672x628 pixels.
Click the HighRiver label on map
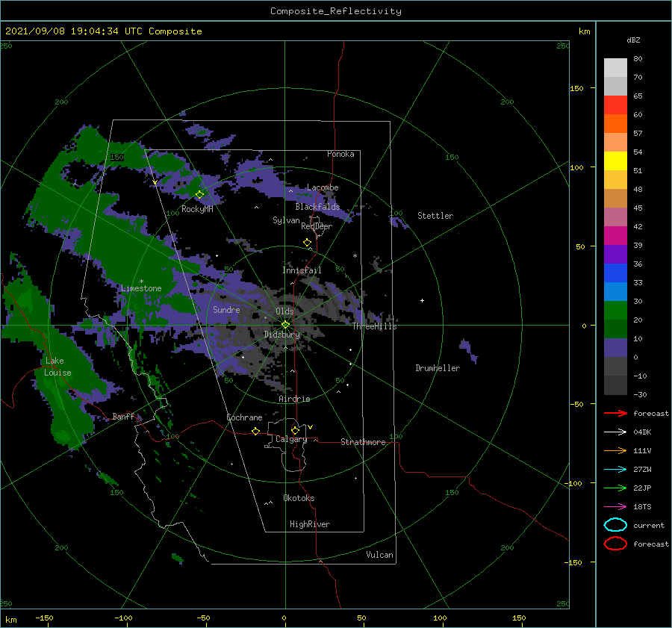tap(310, 524)
